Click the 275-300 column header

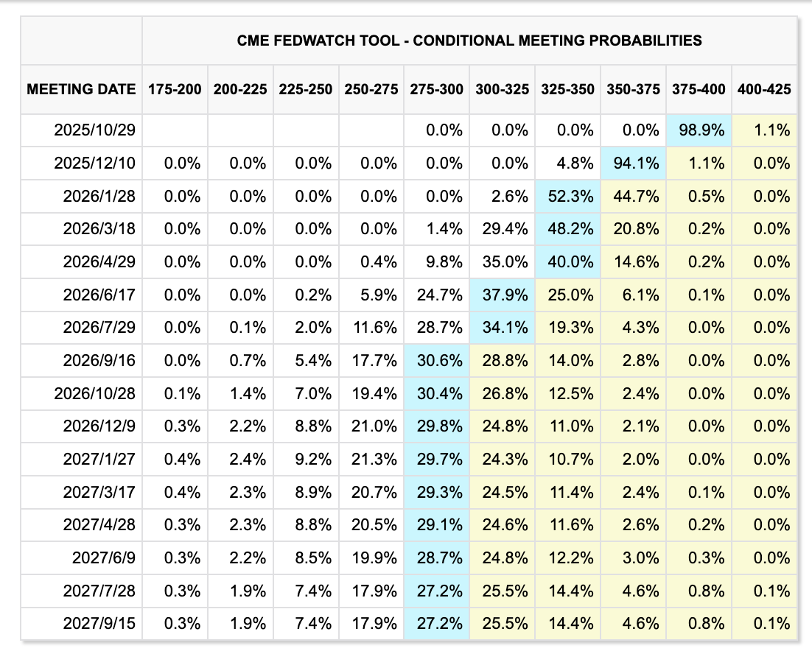[x=437, y=89]
